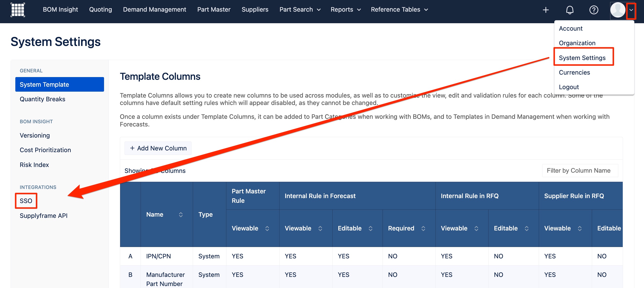Go to Quoting module
Viewport: 644px width, 288px height.
click(101, 9)
